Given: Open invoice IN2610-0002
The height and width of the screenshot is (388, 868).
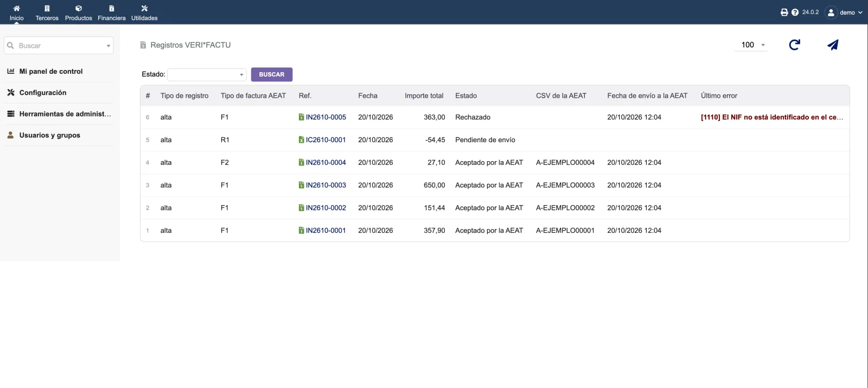Looking at the screenshot, I should click(x=326, y=208).
